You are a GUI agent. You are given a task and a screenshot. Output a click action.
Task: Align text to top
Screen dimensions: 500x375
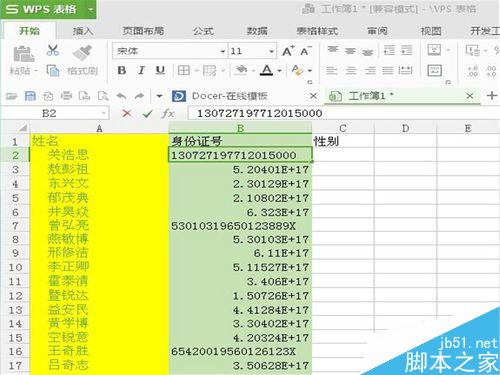click(332, 50)
